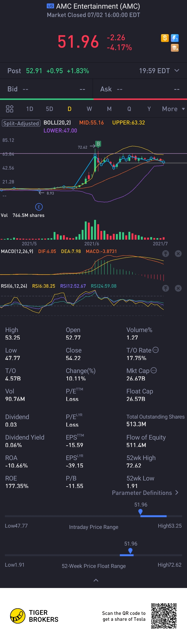The image size is (187, 644).
Task: Tap the EPS TTM value -15.59
Action: pos(74,445)
